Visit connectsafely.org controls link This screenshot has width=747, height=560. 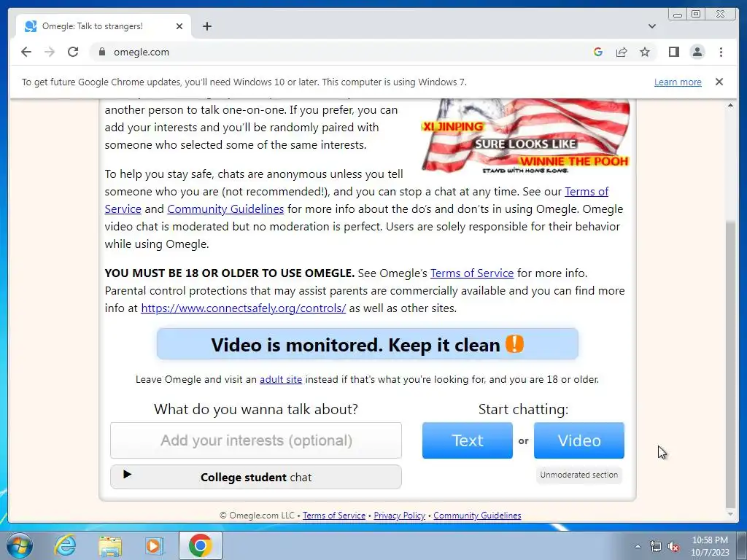244,308
